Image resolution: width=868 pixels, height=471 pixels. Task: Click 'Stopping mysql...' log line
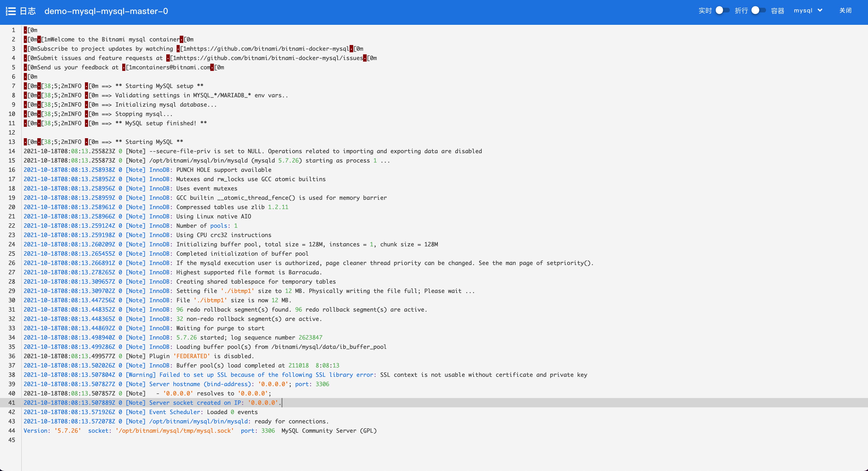click(98, 114)
